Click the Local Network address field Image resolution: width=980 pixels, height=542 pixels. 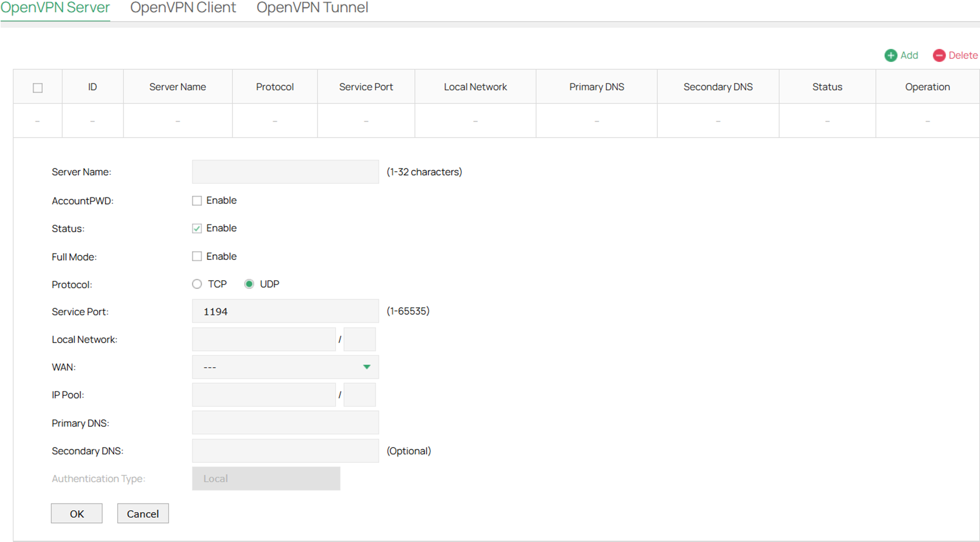[264, 339]
